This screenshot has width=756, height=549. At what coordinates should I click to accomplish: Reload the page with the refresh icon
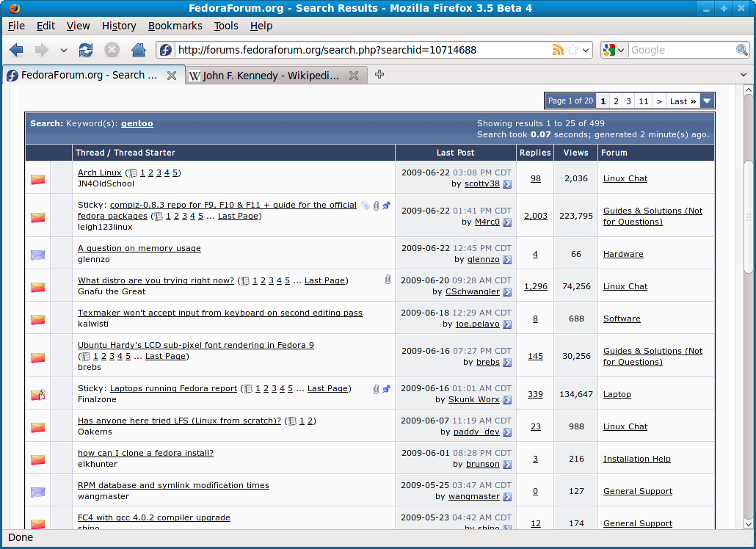(x=86, y=50)
